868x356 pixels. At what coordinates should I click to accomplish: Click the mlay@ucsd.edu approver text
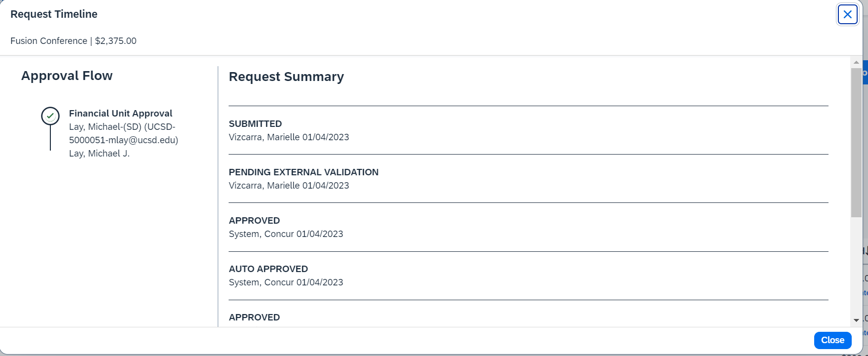(x=123, y=140)
